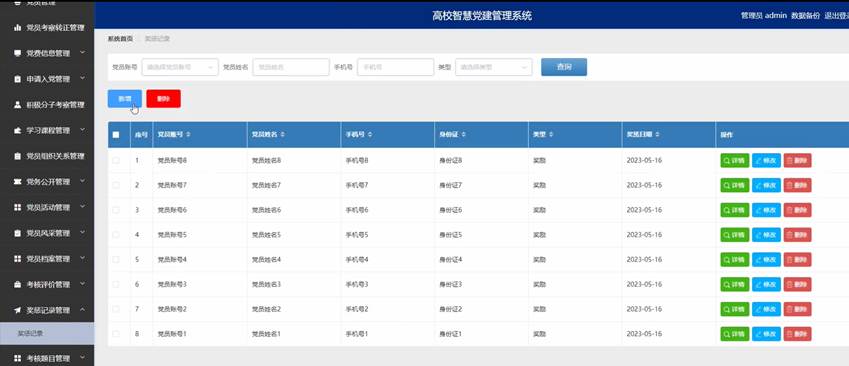The height and width of the screenshot is (366, 849).
Task: Expand the 党员档案管理 chevron
Action: [x=83, y=258]
